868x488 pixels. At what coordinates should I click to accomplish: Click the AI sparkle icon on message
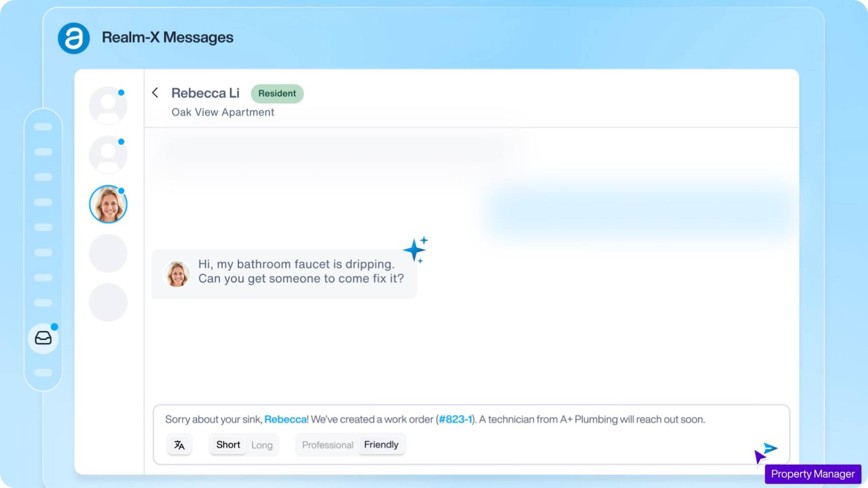(x=416, y=250)
